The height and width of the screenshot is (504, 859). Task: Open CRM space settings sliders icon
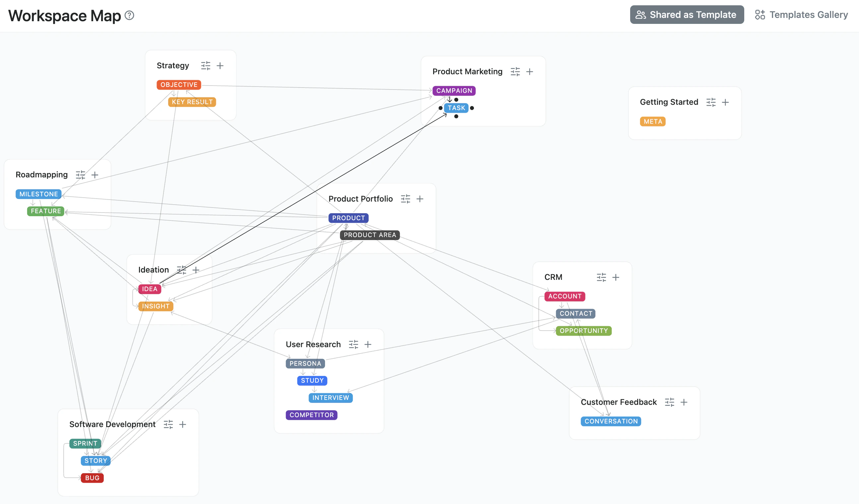[x=601, y=278]
